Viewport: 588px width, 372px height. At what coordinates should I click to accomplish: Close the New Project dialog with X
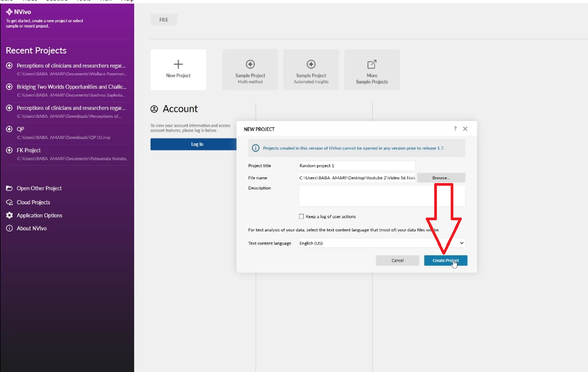[x=465, y=129]
